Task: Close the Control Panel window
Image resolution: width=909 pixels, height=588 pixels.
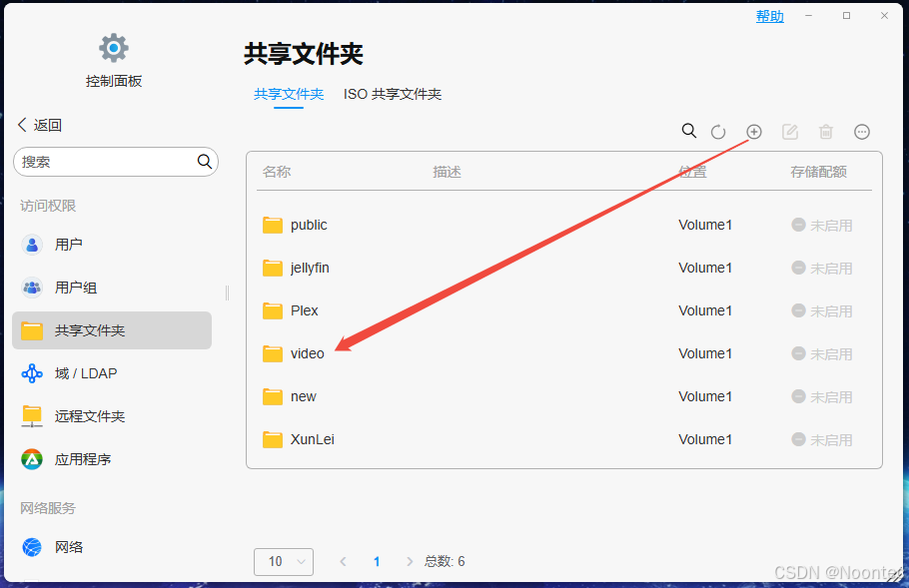Action: coord(884,16)
